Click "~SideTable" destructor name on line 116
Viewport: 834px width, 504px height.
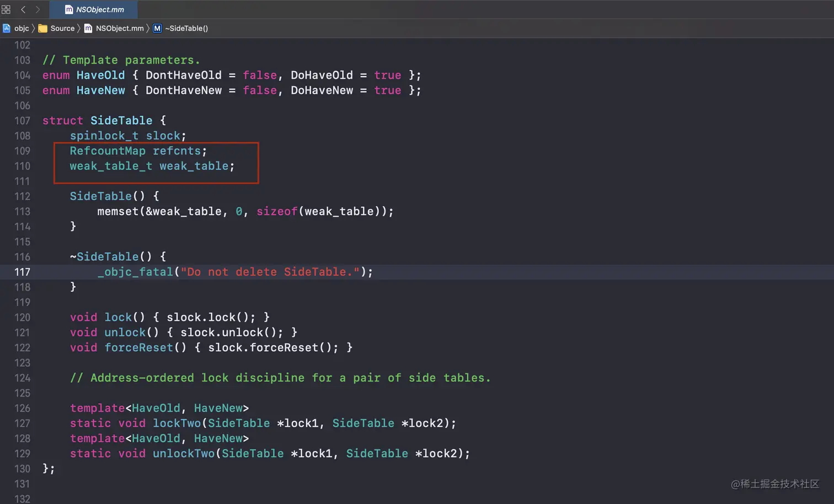[104, 256]
